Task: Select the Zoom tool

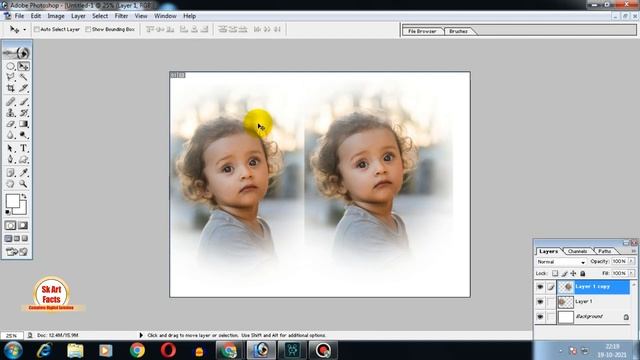Action: pyautogui.click(x=23, y=184)
